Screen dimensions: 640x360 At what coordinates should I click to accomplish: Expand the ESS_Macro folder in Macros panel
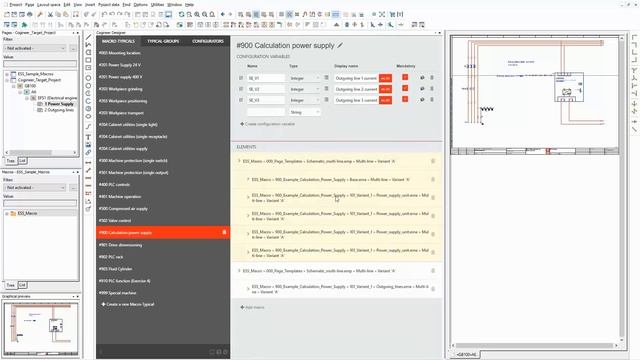tap(7, 213)
